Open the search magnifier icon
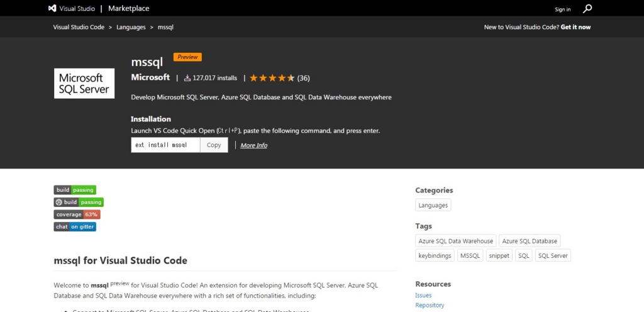 coord(587,9)
